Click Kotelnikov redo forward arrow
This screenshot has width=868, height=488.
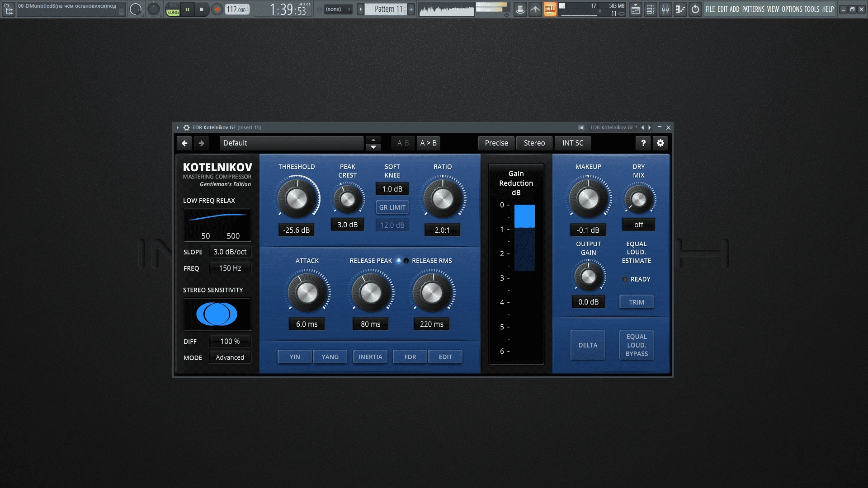click(201, 143)
